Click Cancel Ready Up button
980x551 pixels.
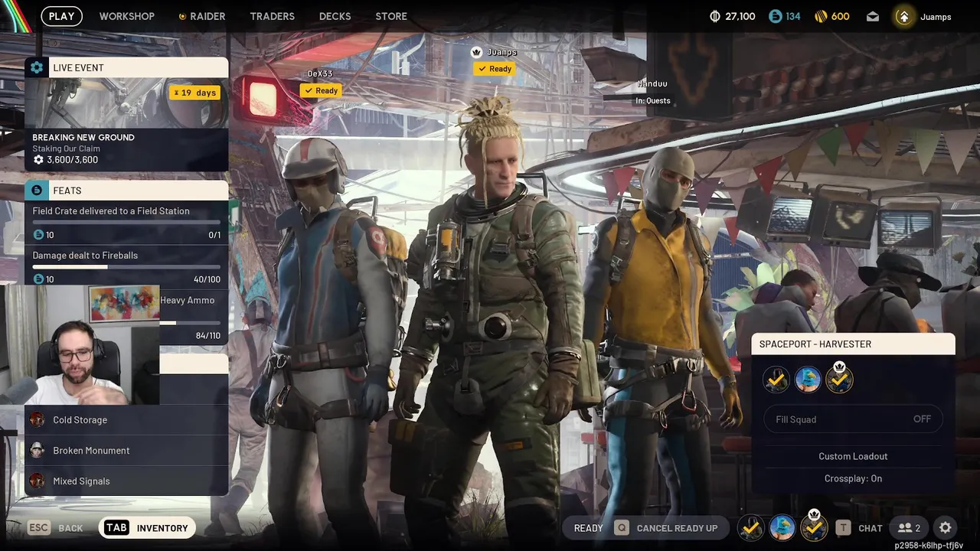pyautogui.click(x=665, y=528)
